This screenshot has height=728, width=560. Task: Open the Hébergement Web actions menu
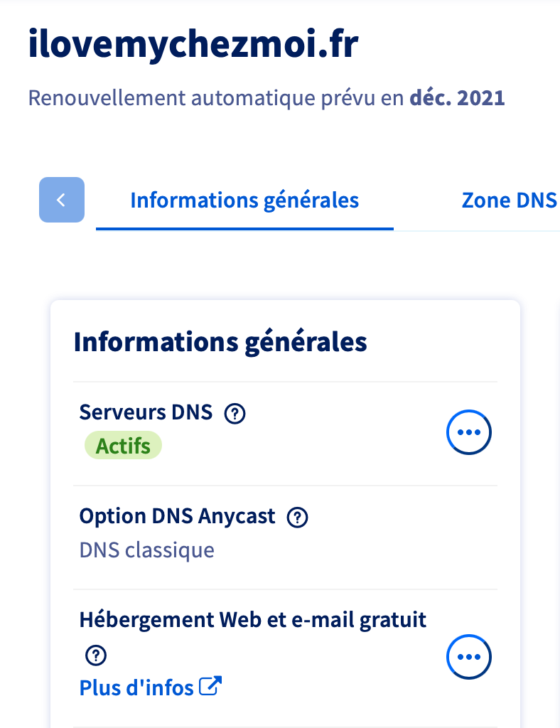tap(468, 656)
